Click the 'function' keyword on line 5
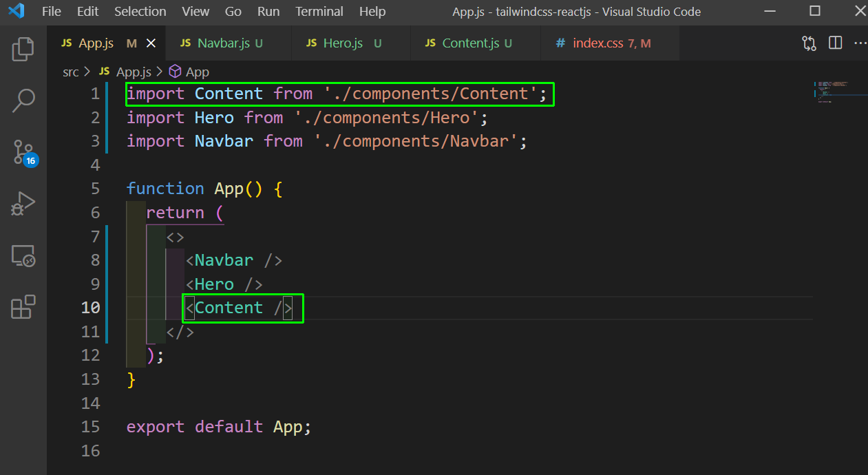The image size is (868, 475). [165, 189]
